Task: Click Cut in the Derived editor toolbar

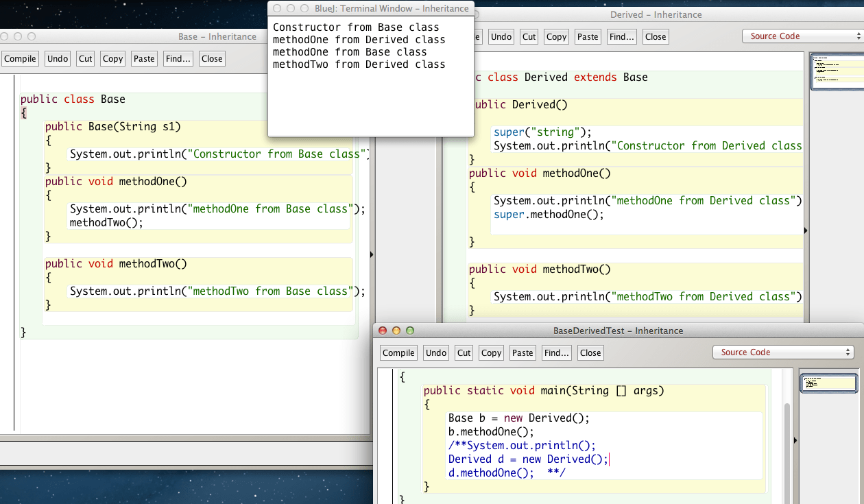Action: click(x=529, y=37)
